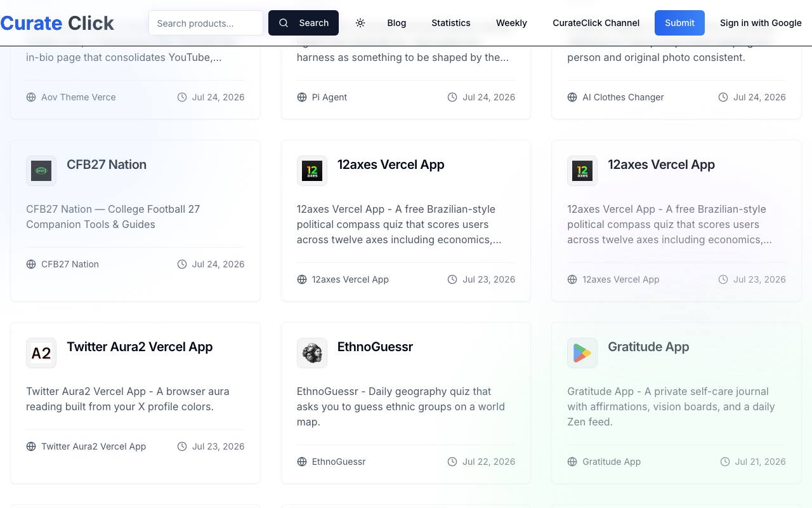Click the clock icon in Gratitude App card
The width and height of the screenshot is (812, 508).
[725, 462]
